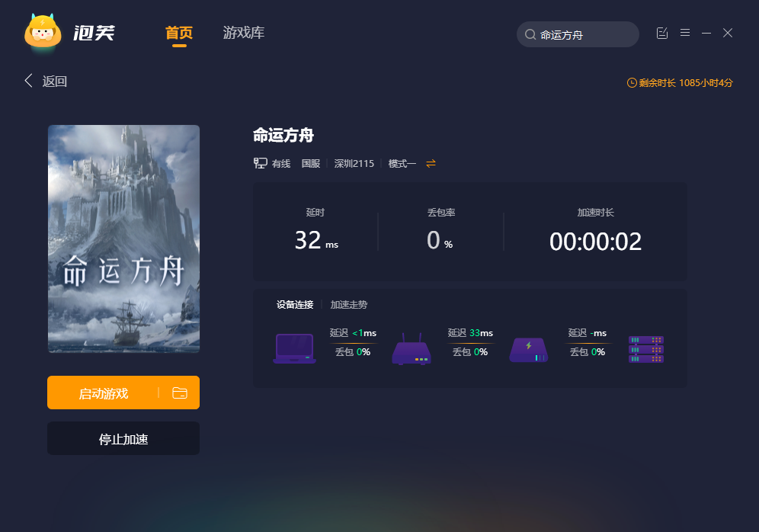This screenshot has width=759, height=532.
Task: Click the 启动游戏 button
Action: point(104,393)
